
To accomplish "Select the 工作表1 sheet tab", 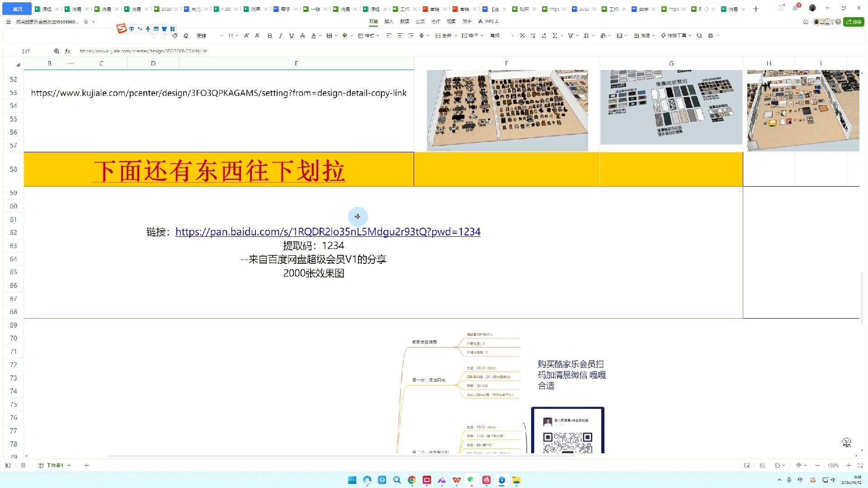I will click(x=55, y=465).
